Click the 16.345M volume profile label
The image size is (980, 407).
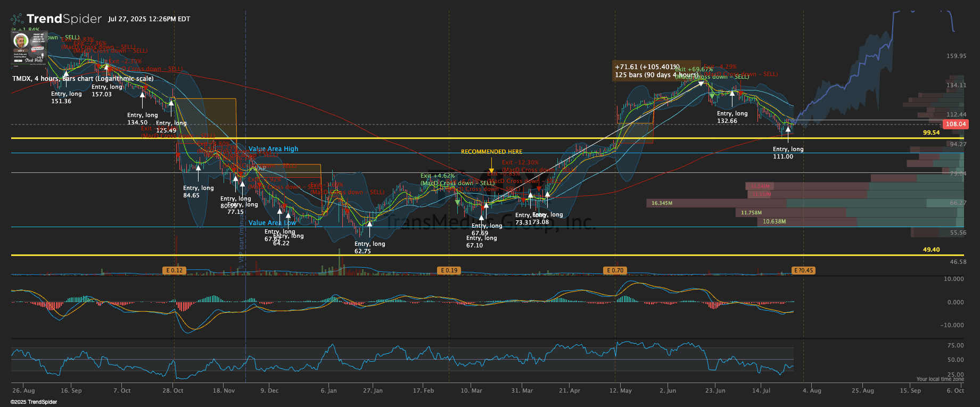662,203
